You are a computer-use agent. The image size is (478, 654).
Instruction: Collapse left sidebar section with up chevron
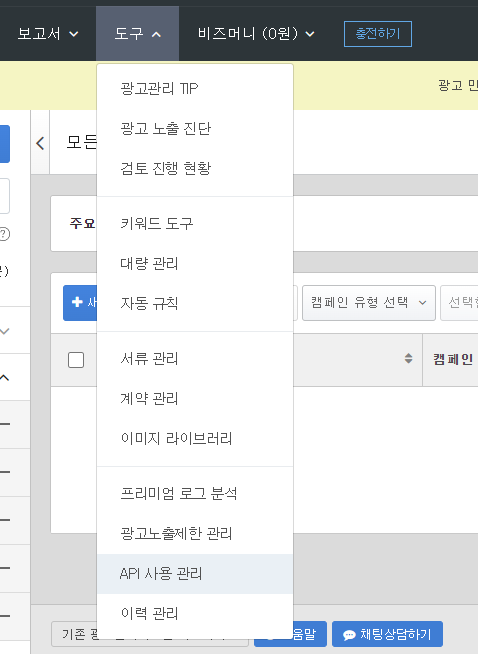pyautogui.click(x=5, y=377)
